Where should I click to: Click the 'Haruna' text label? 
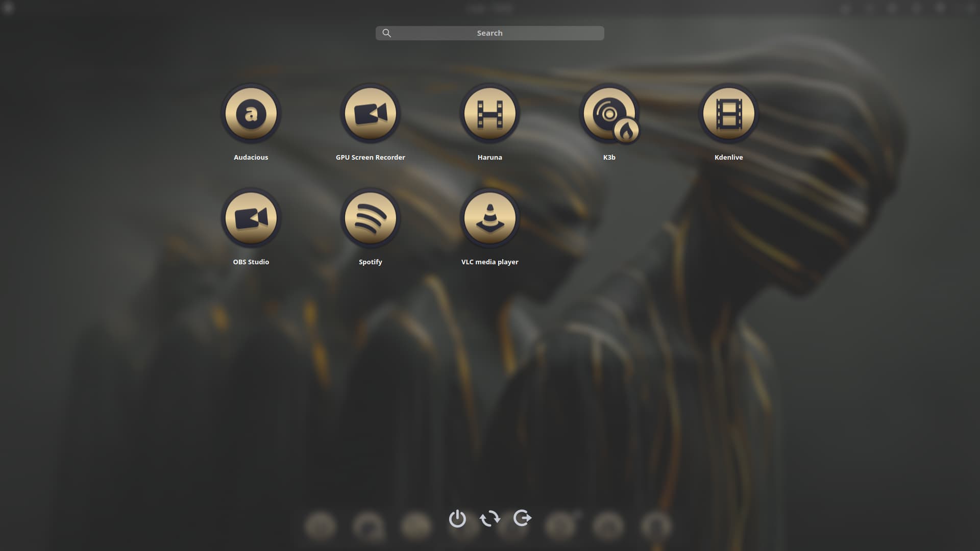coord(489,157)
